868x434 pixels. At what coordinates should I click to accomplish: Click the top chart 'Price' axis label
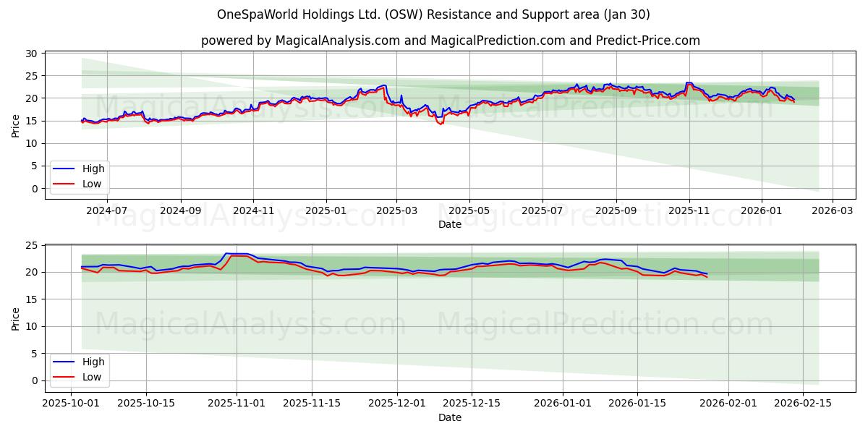click(16, 125)
